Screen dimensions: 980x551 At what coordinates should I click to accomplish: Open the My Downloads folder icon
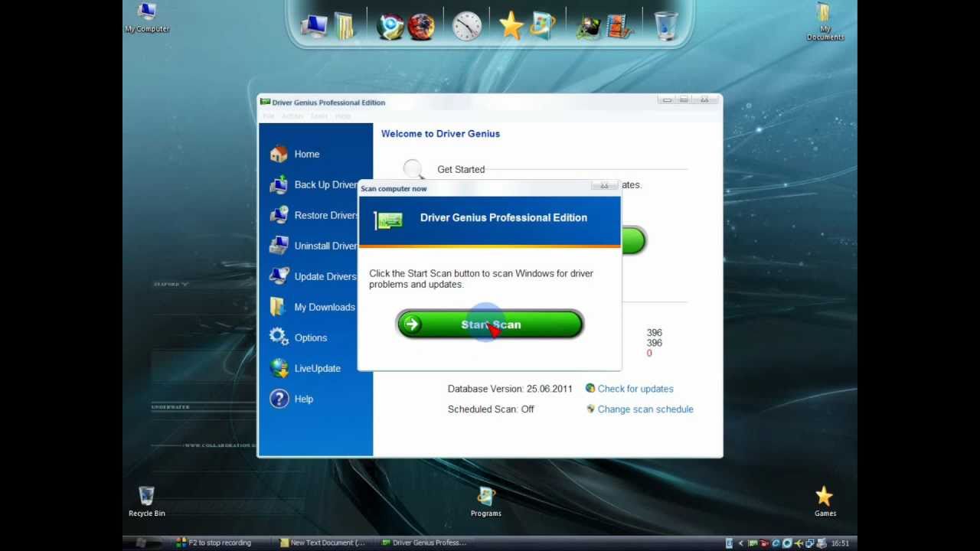pos(279,307)
